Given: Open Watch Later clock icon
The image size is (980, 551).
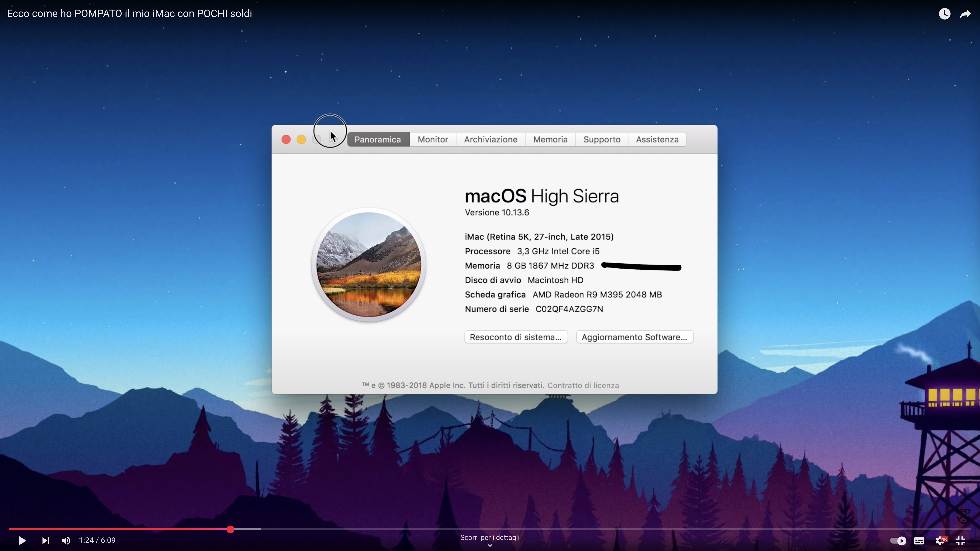Looking at the screenshot, I should (944, 14).
